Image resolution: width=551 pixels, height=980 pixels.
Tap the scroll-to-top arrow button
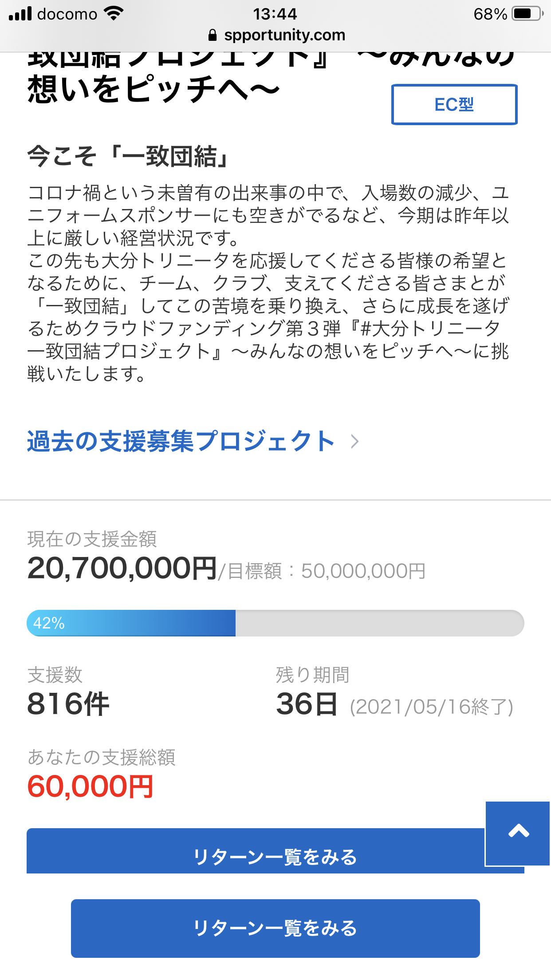click(x=518, y=833)
